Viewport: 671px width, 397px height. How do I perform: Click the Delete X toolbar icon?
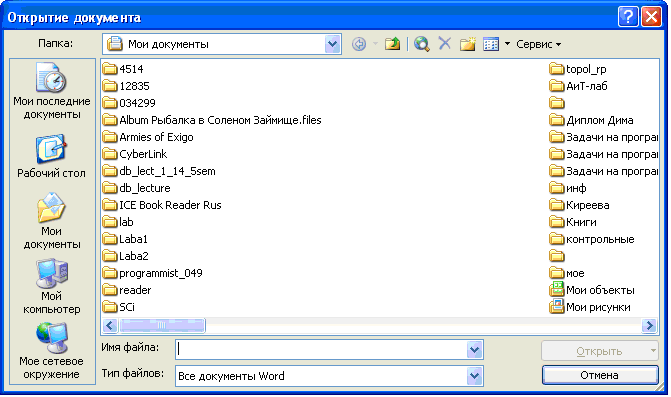pos(445,43)
